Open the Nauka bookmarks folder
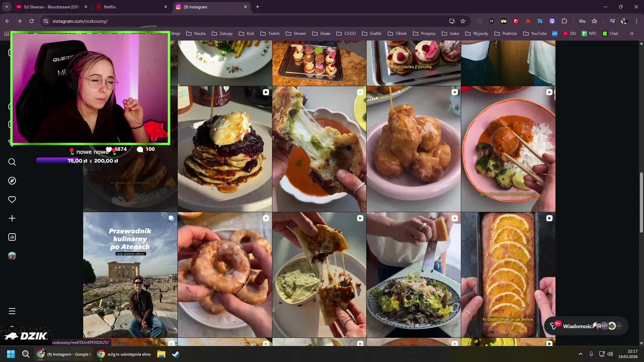This screenshot has height=362, width=644. click(x=196, y=34)
